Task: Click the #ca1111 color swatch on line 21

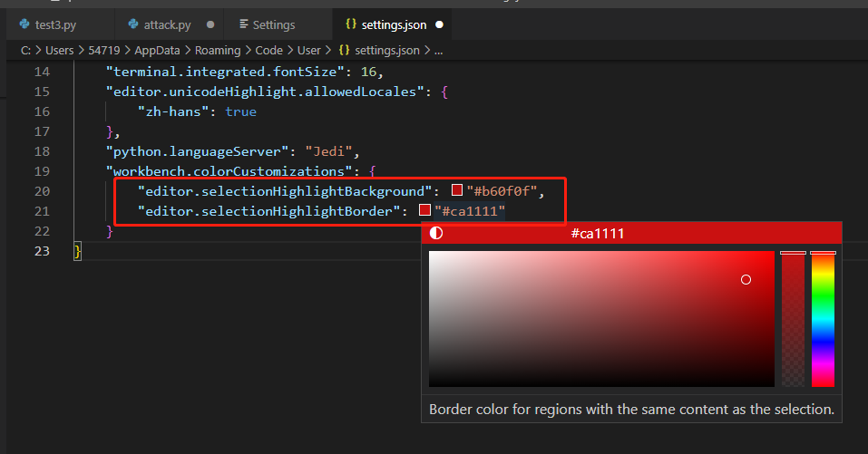Action: pos(424,210)
